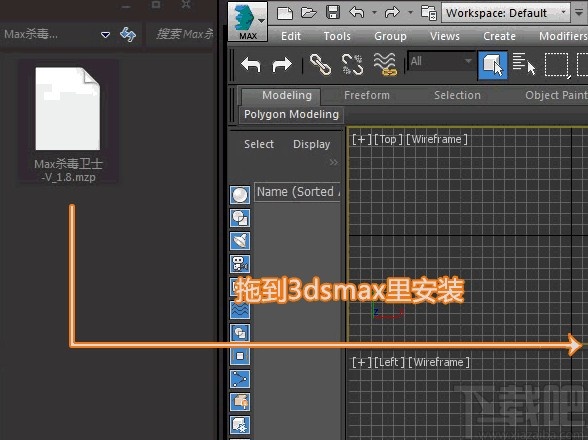The width and height of the screenshot is (588, 440).
Task: Open the Edit menu
Action: pos(291,36)
